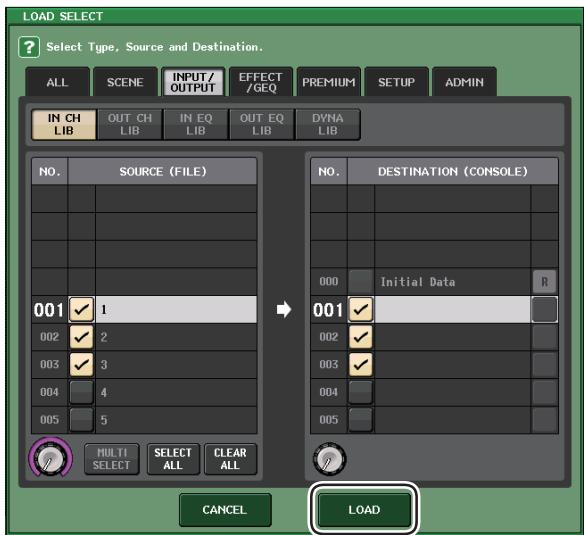Click the R read-only icon for Initial Data

545,282
